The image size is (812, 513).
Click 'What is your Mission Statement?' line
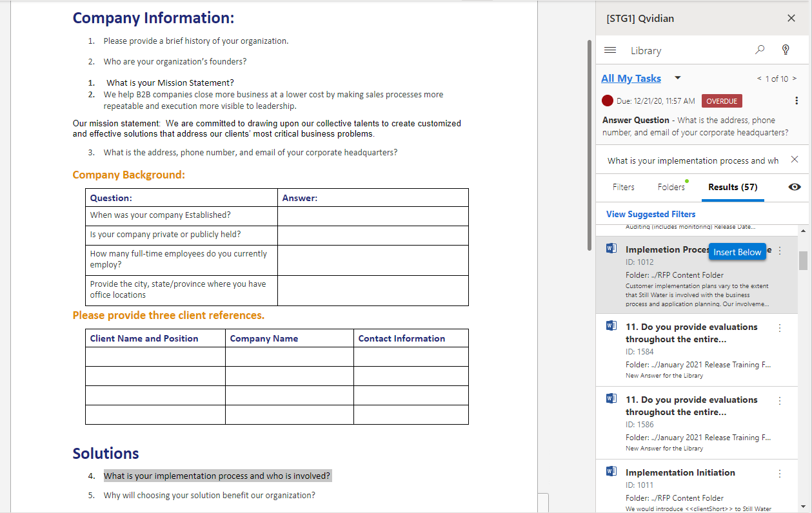click(170, 82)
